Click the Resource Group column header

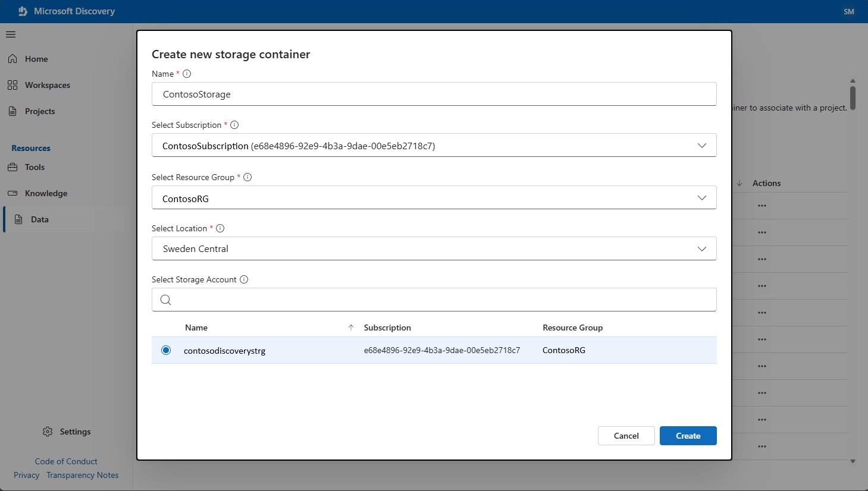click(572, 328)
